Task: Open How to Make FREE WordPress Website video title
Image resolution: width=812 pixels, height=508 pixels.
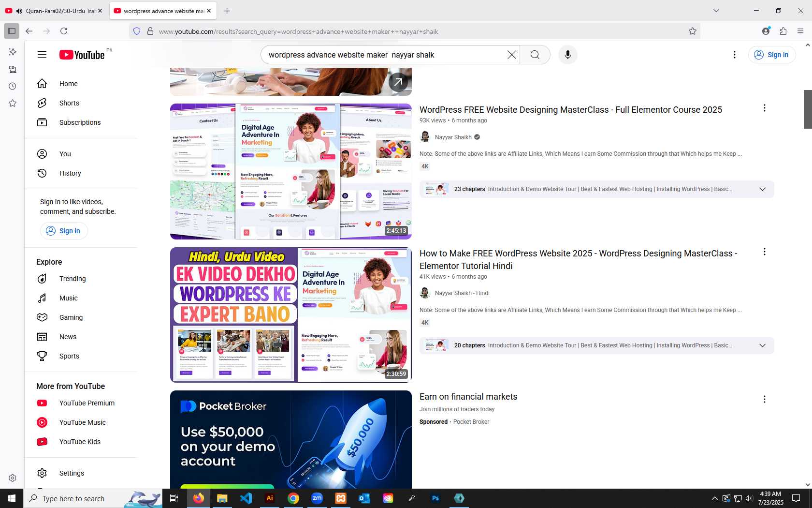Action: (x=579, y=260)
